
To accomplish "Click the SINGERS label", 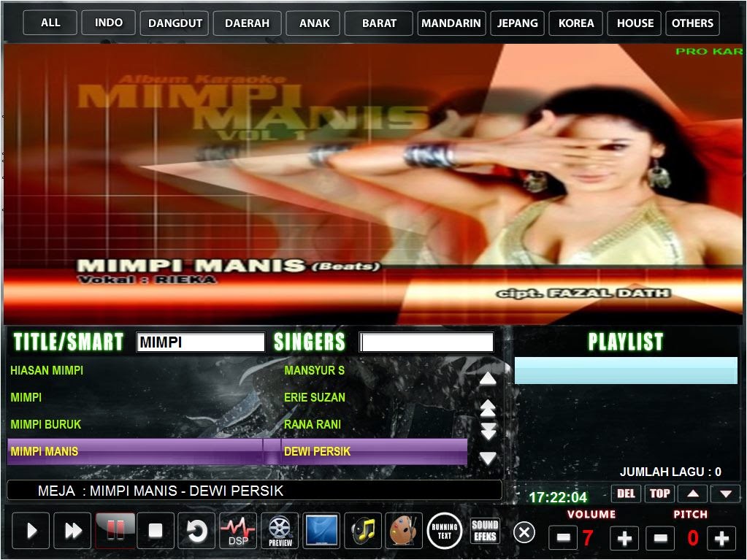I will click(309, 342).
